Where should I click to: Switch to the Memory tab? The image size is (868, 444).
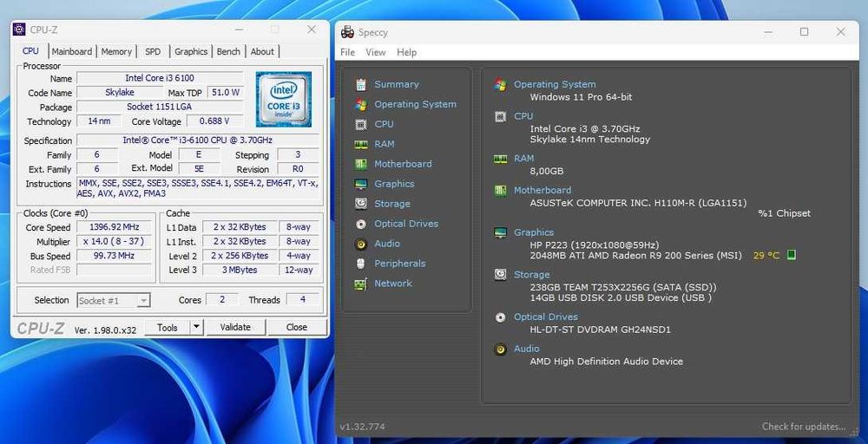pyautogui.click(x=116, y=51)
